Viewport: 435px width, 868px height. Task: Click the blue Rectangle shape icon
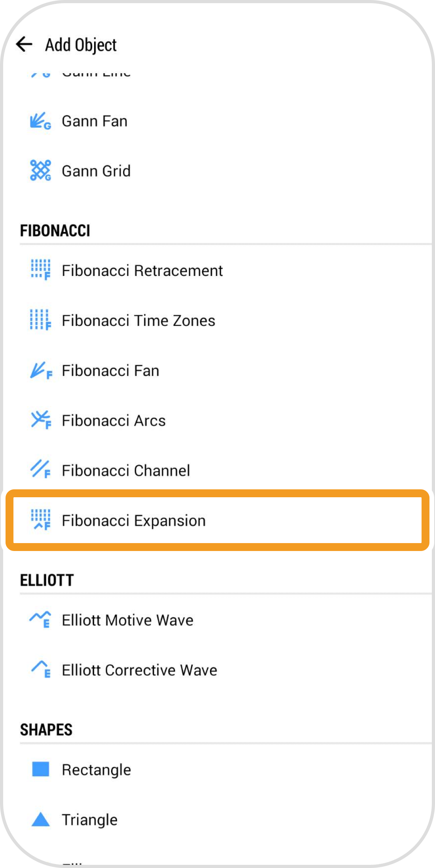coord(40,770)
